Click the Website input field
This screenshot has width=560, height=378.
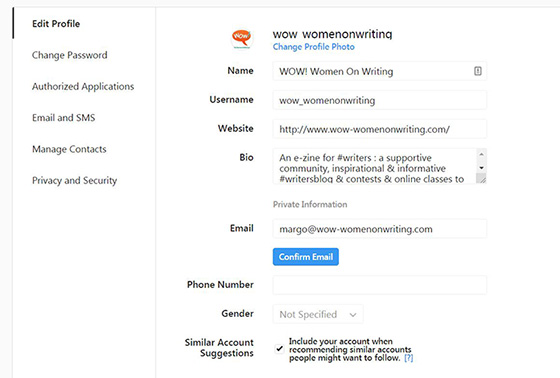tap(380, 129)
